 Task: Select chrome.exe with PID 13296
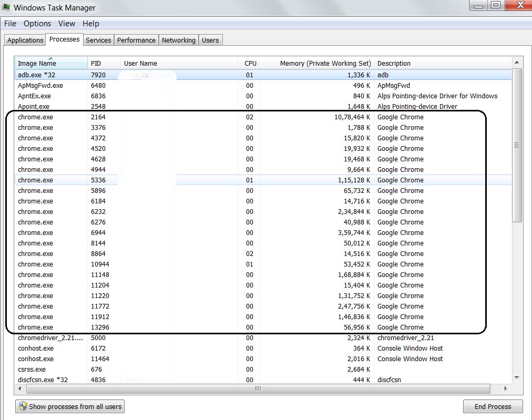(x=263, y=327)
